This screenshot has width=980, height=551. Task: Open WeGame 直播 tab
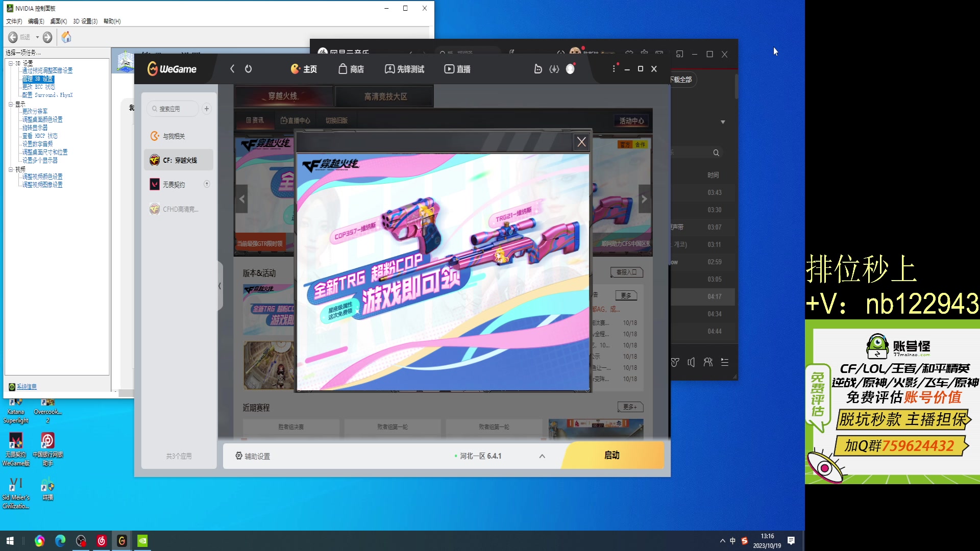coord(457,69)
